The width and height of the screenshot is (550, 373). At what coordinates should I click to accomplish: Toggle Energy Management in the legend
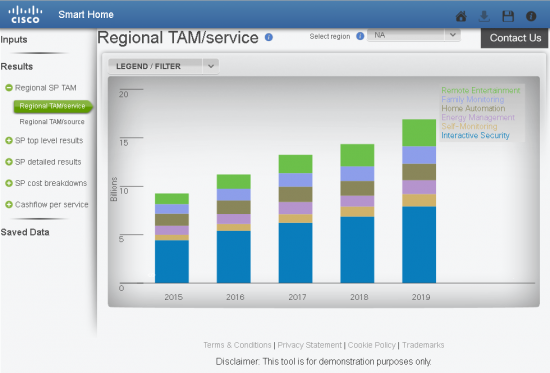click(478, 118)
